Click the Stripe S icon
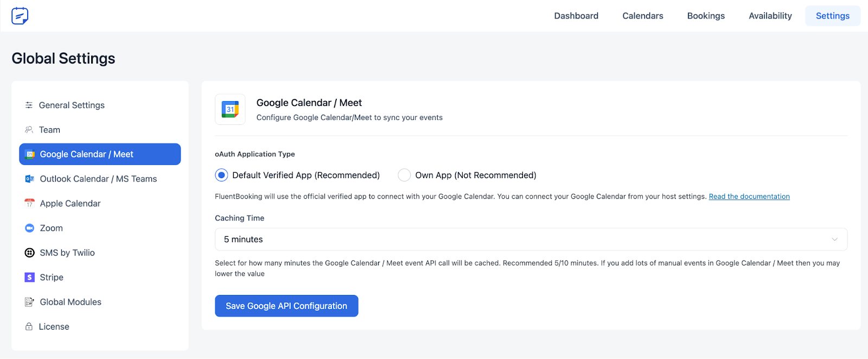This screenshot has width=868, height=359. [30, 278]
